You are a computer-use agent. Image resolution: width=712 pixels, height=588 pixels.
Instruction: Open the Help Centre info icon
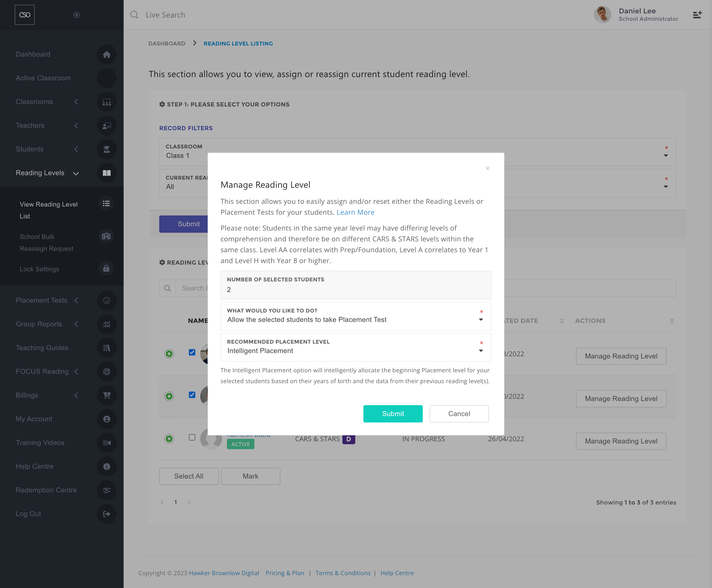pos(107,466)
